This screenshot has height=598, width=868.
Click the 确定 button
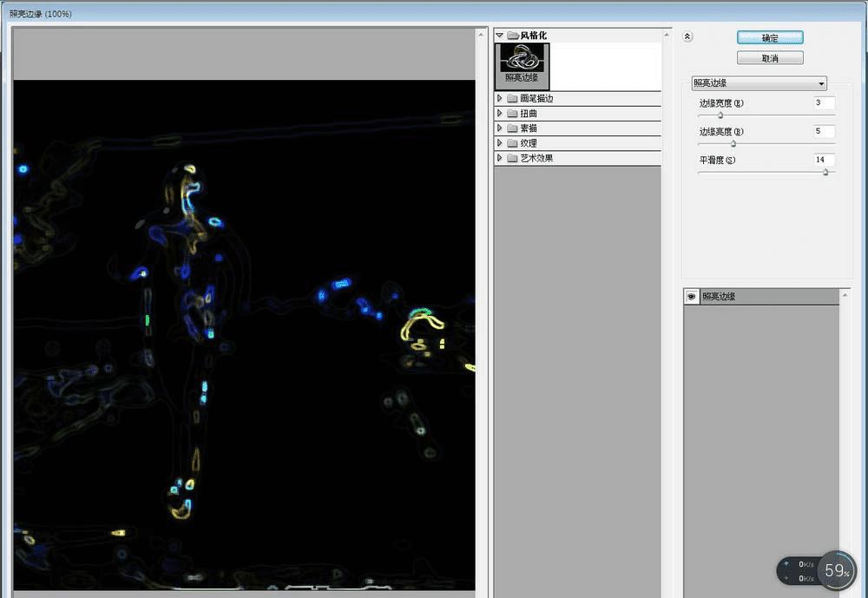(x=770, y=37)
